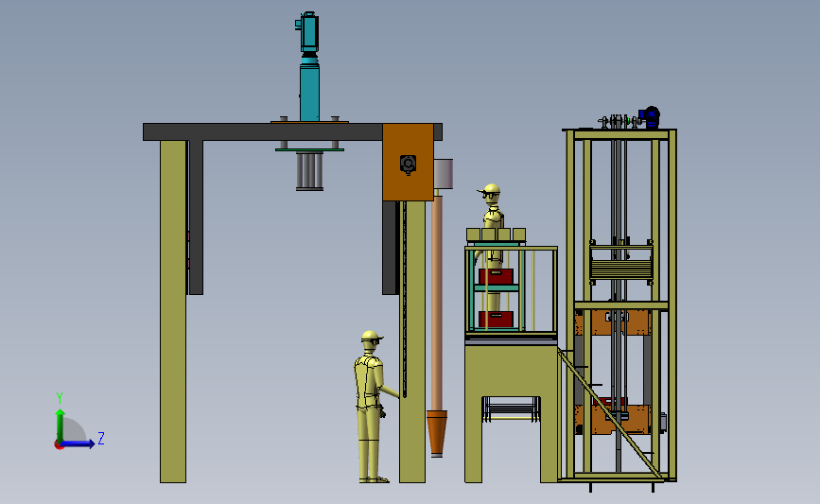Screen dimensions: 820x504
Task: Select the copper vertical pipe
Action: pyautogui.click(x=437, y=304)
